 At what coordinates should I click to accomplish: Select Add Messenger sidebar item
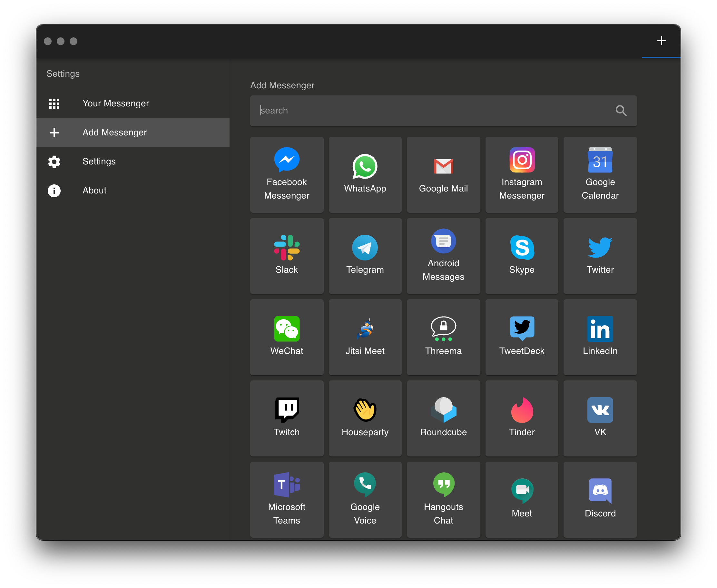click(133, 132)
